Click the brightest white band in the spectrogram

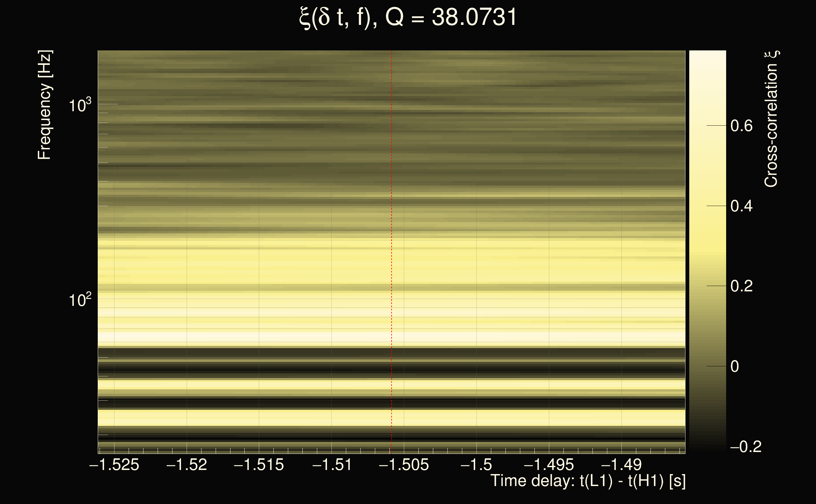coord(234,337)
